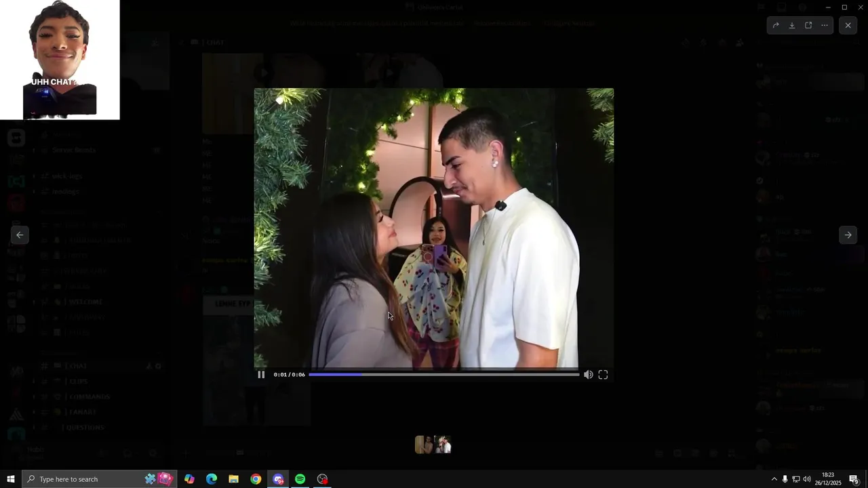Screen dimensions: 868x488
Task: Seek along the video progress bar
Action: point(443,374)
